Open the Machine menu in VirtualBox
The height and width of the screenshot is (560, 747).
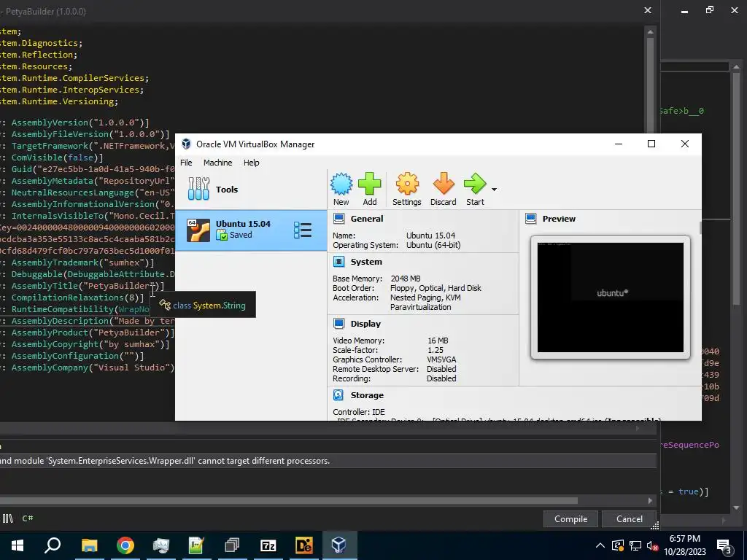click(x=217, y=163)
